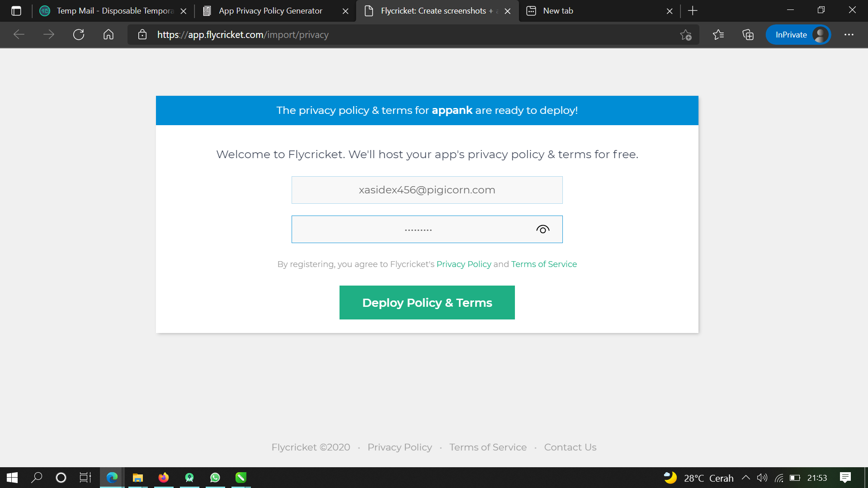The image size is (868, 488).
Task: Open weather widget showing 28°C Cerah
Action: pyautogui.click(x=698, y=478)
